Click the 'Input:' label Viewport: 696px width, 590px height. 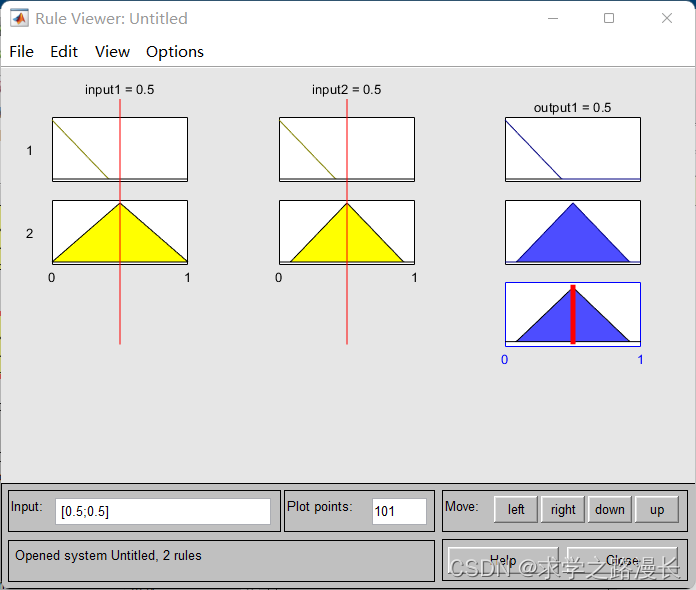(x=27, y=507)
